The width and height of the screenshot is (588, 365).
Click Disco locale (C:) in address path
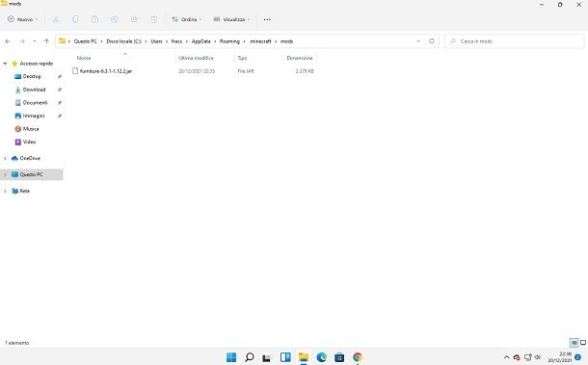coord(123,41)
